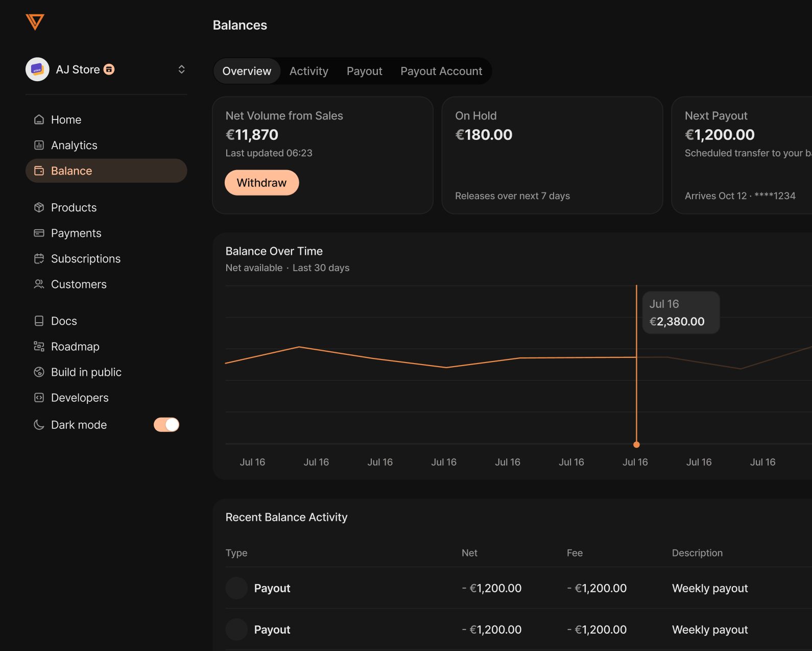Click the Customers people icon

tap(39, 284)
